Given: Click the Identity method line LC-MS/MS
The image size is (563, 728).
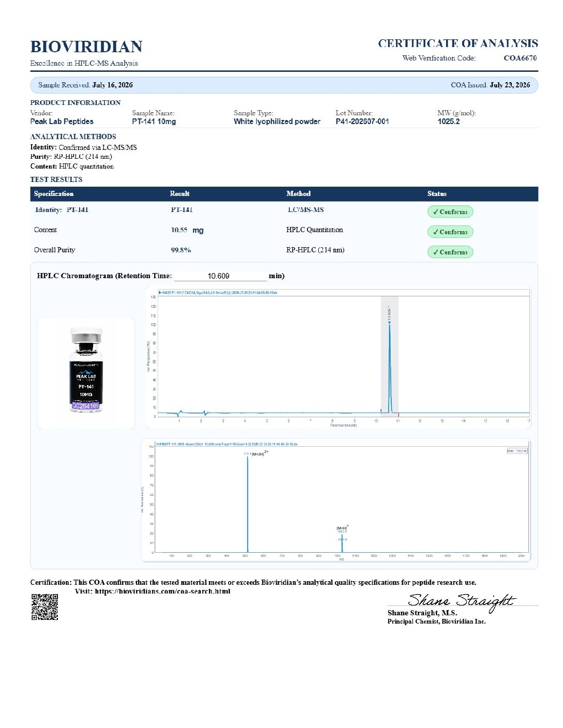Looking at the screenshot, I should pos(83,147).
